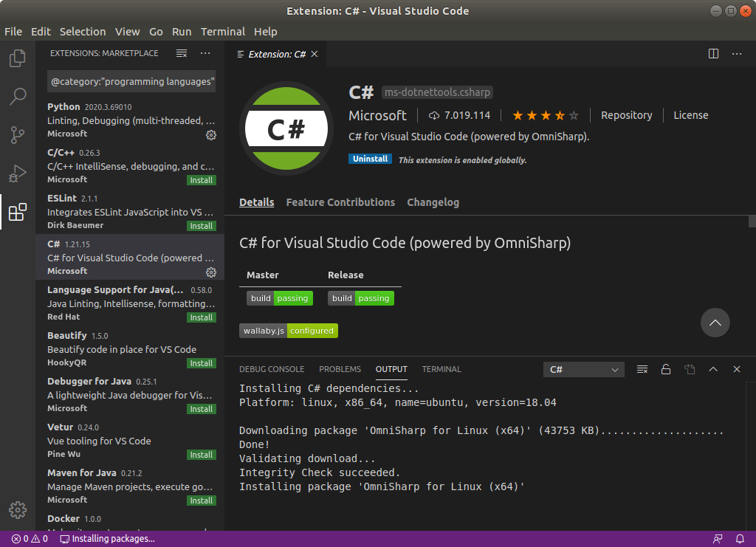This screenshot has width=756, height=547.
Task: Open the output channel C# dropdown
Action: point(584,369)
